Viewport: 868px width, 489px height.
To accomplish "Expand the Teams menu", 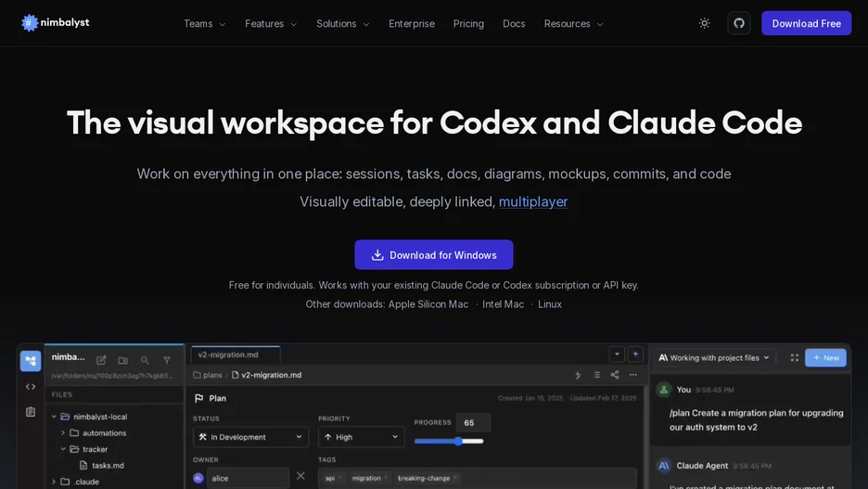I will tap(205, 24).
